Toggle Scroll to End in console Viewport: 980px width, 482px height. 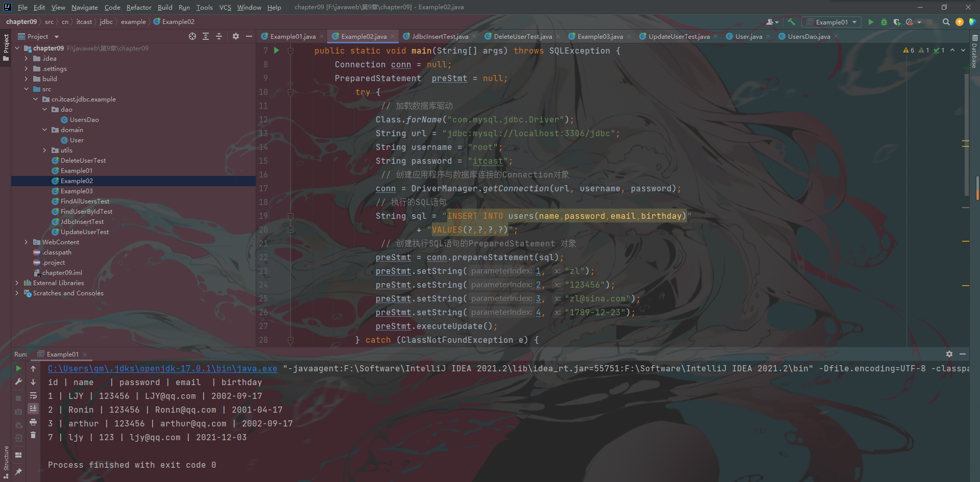[33, 408]
